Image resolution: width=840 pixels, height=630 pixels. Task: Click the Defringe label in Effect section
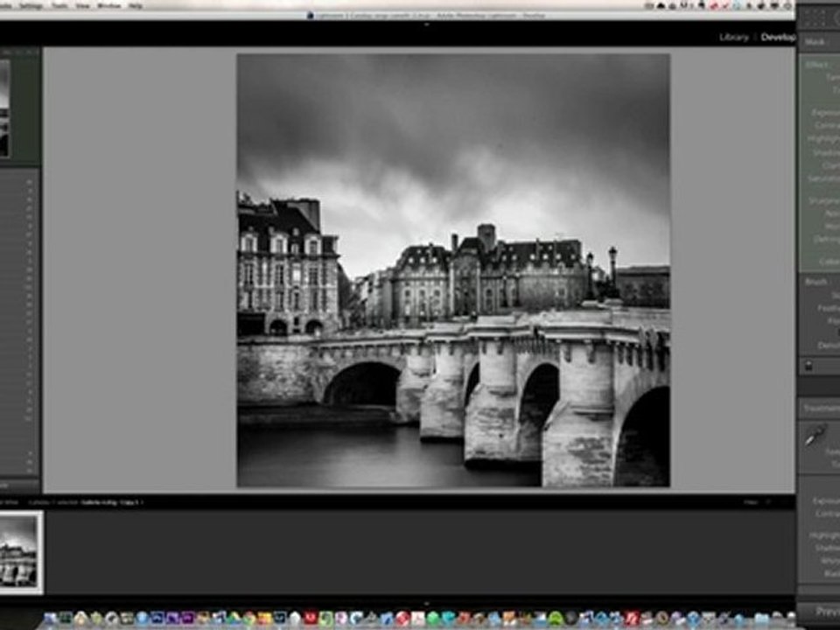[827, 240]
